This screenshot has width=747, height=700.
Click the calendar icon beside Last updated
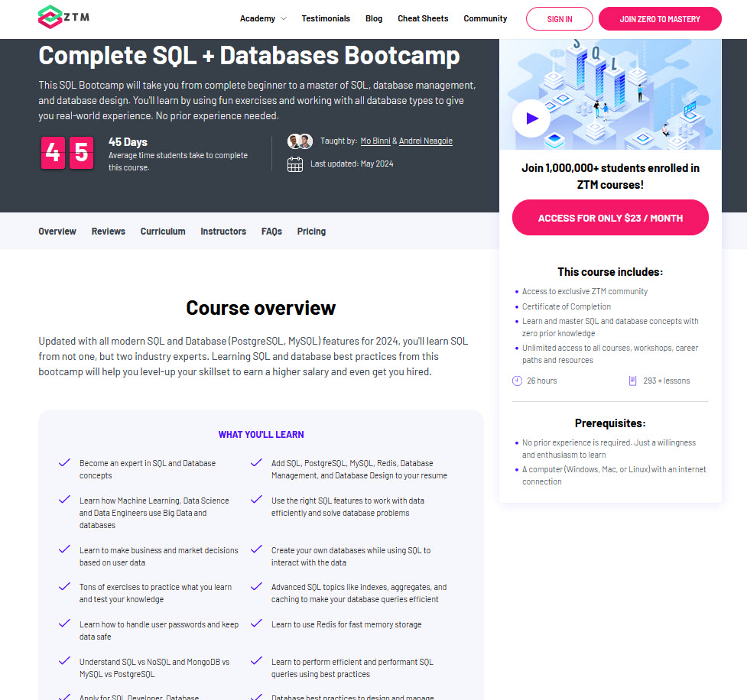point(295,164)
